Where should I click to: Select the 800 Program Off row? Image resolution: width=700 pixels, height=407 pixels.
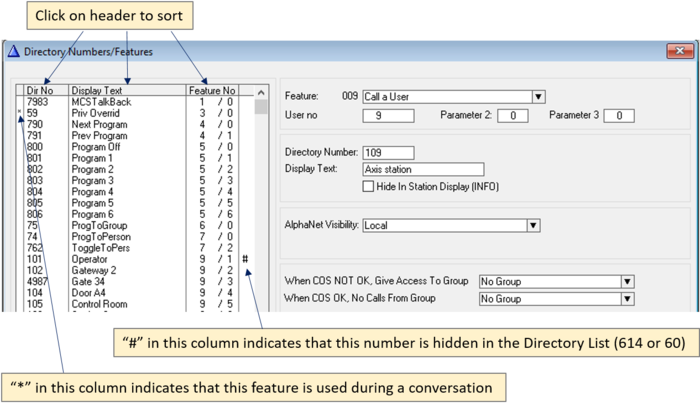coord(134,147)
